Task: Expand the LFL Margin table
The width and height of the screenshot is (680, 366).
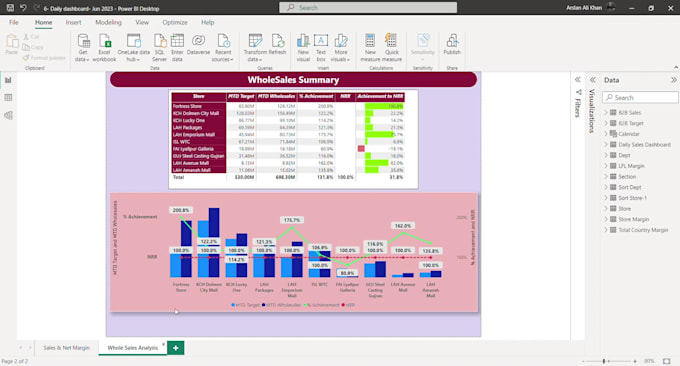Action: 606,166
